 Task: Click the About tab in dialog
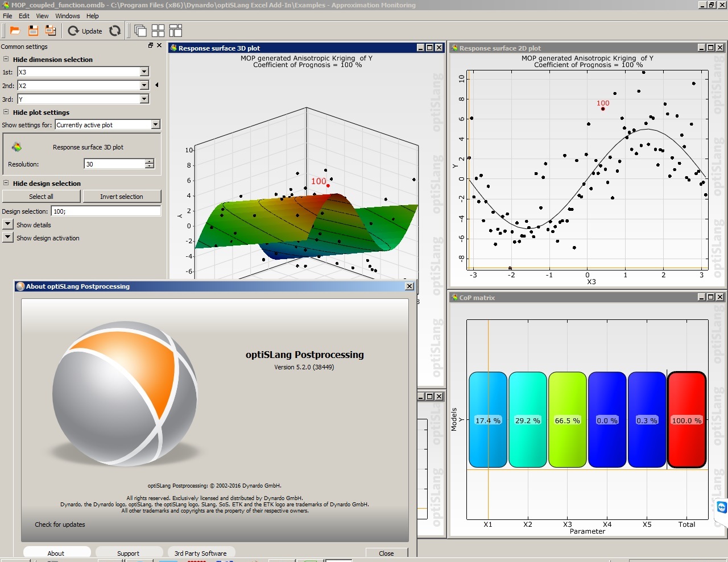[56, 553]
